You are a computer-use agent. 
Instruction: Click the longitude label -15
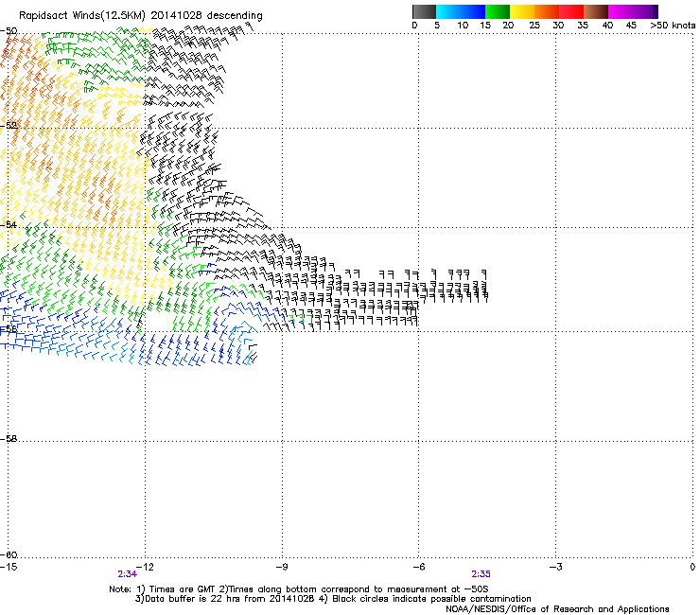[9, 567]
